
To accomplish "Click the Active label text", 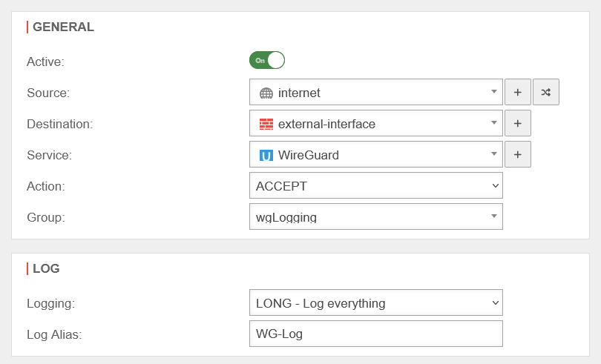I will click(45, 62).
